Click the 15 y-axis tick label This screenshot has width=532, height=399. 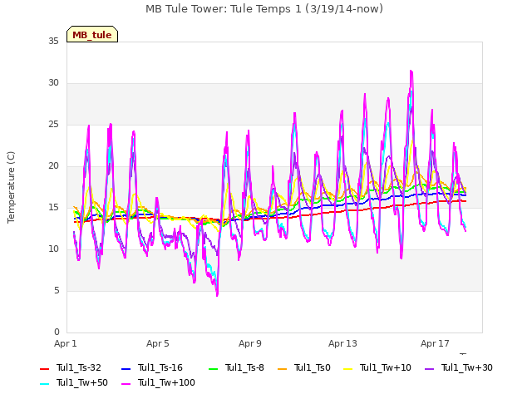pyautogui.click(x=53, y=208)
